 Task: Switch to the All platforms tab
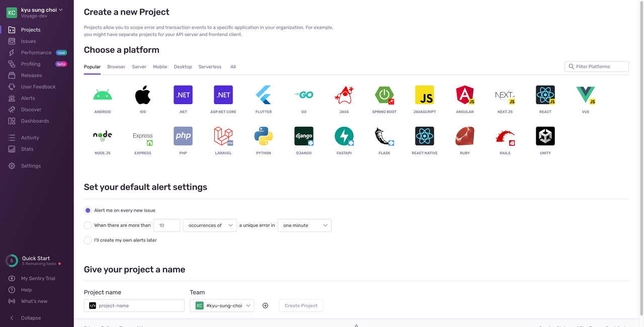233,67
